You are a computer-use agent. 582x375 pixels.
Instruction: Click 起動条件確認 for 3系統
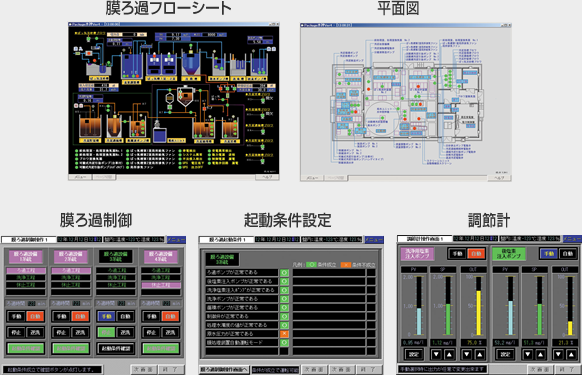pyautogui.click(x=115, y=348)
